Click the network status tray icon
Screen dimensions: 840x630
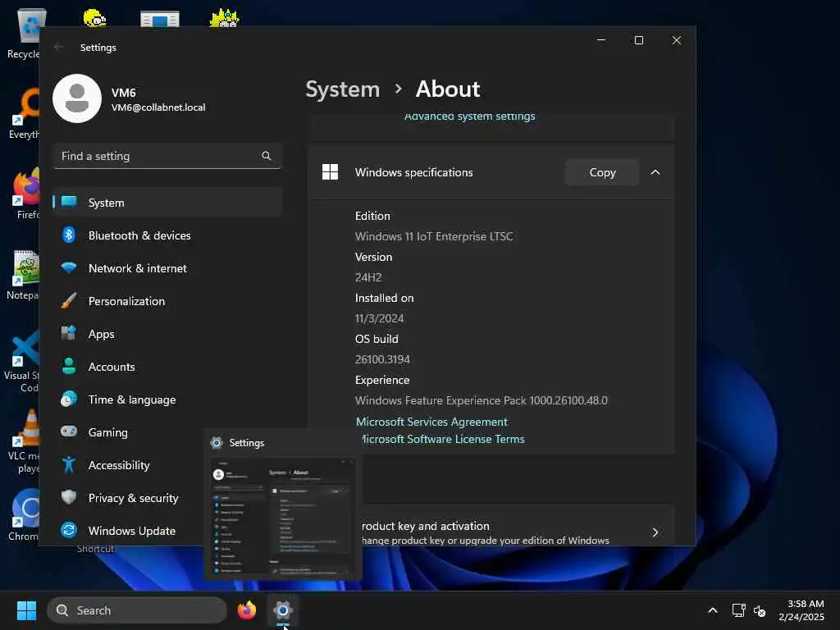point(739,610)
